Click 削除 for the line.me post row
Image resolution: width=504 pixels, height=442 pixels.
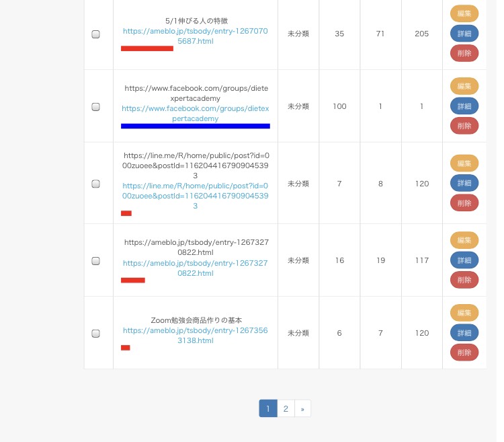tap(464, 203)
